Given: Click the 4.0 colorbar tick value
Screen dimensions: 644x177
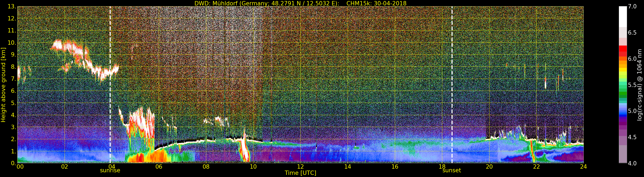Looking at the screenshot, I should pos(632,163).
